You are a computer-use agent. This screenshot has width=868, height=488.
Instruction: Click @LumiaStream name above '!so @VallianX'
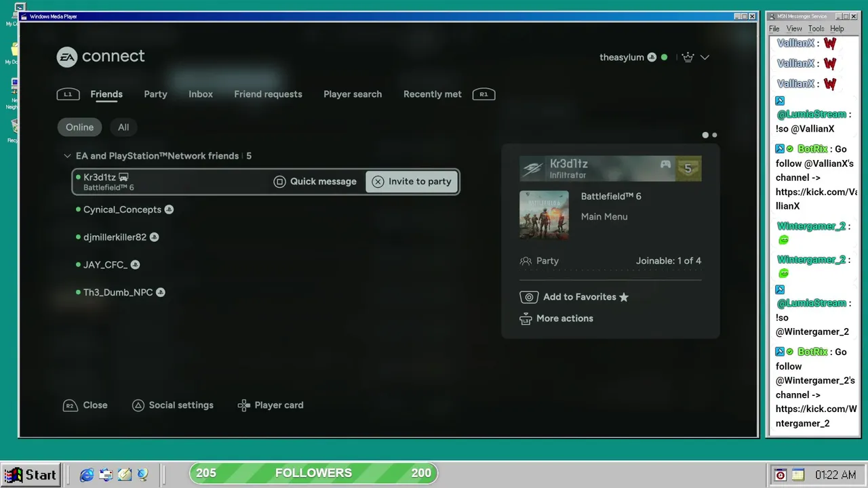(x=811, y=115)
